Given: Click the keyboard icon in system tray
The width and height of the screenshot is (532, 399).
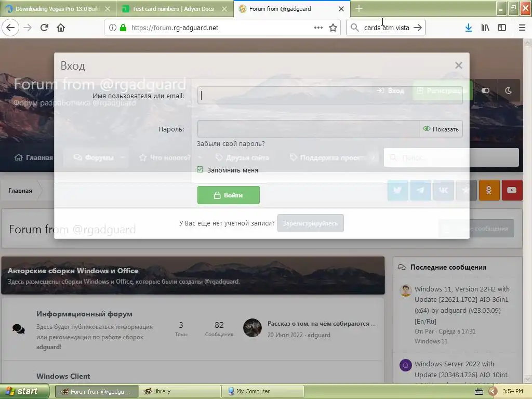Looking at the screenshot, I should pyautogui.click(x=478, y=392).
